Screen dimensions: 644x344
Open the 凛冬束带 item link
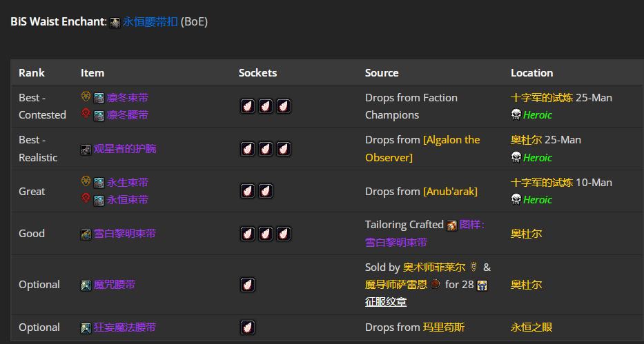tap(128, 98)
